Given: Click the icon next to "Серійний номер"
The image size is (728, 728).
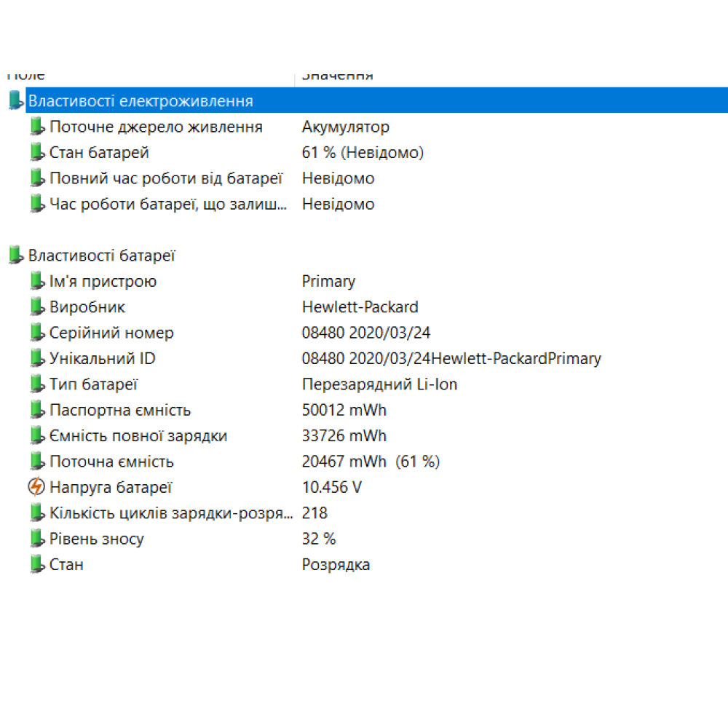Looking at the screenshot, I should click(x=37, y=333).
